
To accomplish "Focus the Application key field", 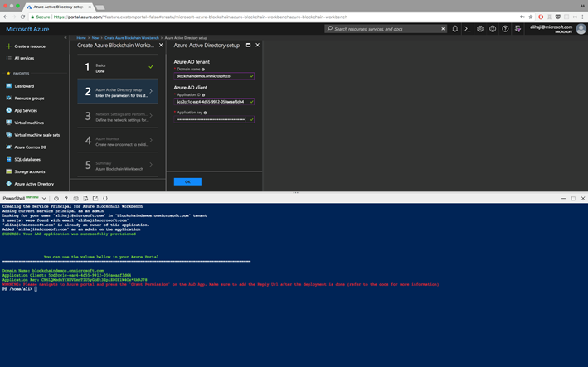I will (214, 119).
